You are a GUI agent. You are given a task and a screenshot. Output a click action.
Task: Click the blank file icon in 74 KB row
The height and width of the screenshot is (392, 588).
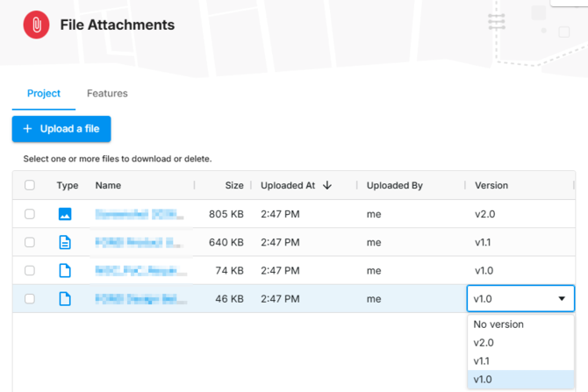pyautogui.click(x=65, y=271)
